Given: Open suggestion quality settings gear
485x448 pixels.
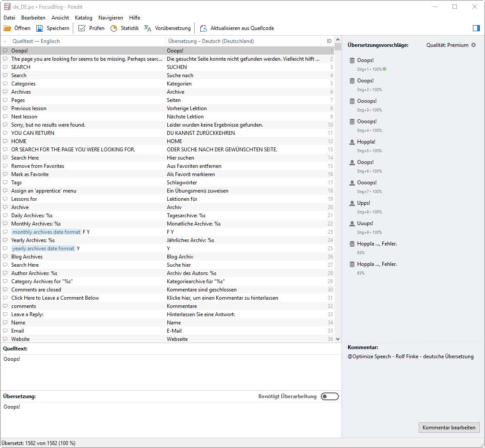Looking at the screenshot, I should [474, 45].
